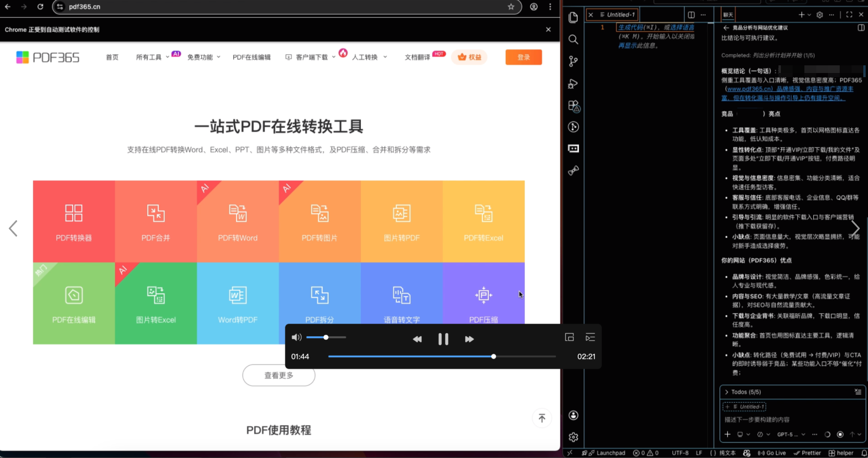Toggle picture-in-picture on video player
868x458 pixels.
pos(569,337)
